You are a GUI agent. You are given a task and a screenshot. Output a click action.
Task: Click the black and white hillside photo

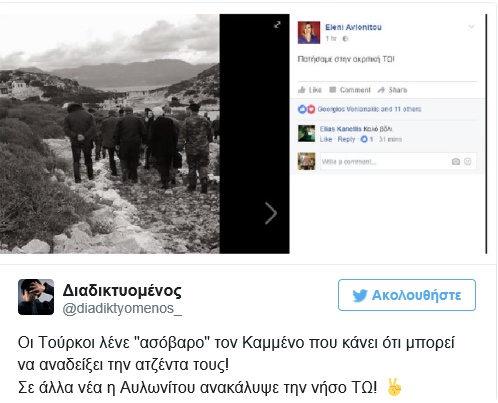110,134
